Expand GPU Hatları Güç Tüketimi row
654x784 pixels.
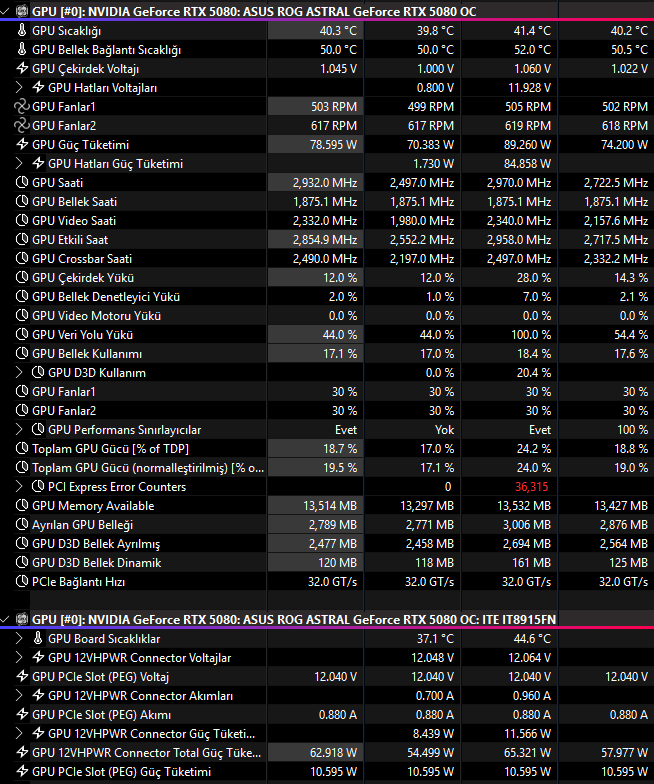19,164
